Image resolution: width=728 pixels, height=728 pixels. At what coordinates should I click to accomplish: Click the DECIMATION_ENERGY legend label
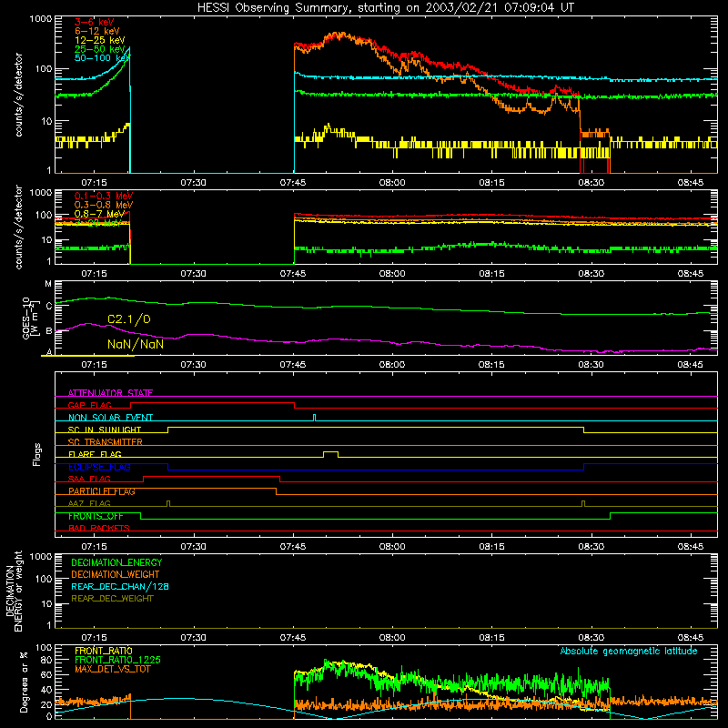[116, 562]
